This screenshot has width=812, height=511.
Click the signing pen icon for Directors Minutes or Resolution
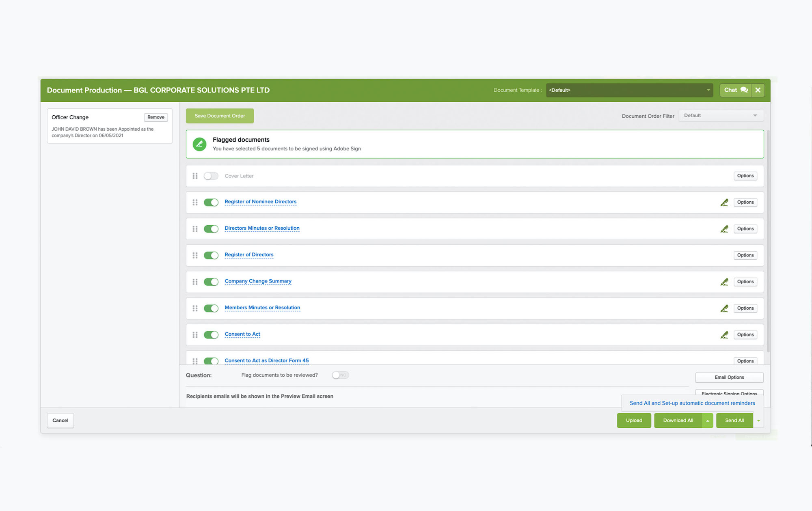coord(724,229)
